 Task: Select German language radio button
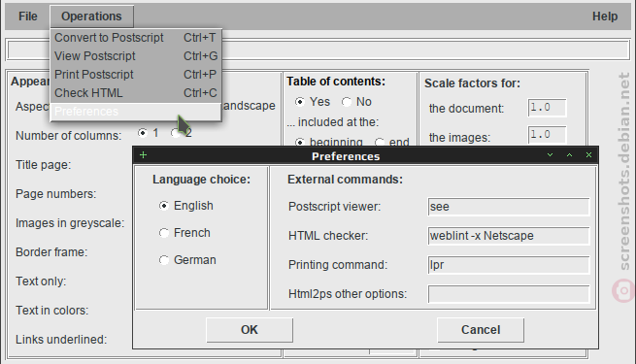point(164,260)
